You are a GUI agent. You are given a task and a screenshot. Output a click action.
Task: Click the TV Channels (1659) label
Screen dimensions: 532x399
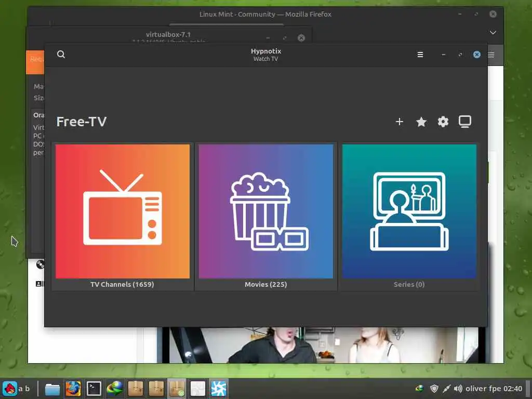point(122,284)
